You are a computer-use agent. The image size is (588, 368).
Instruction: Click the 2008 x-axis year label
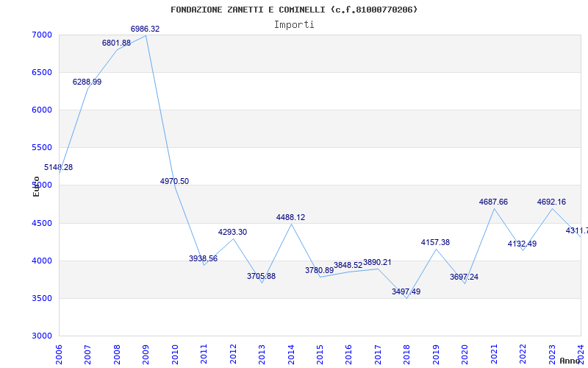[x=117, y=355]
